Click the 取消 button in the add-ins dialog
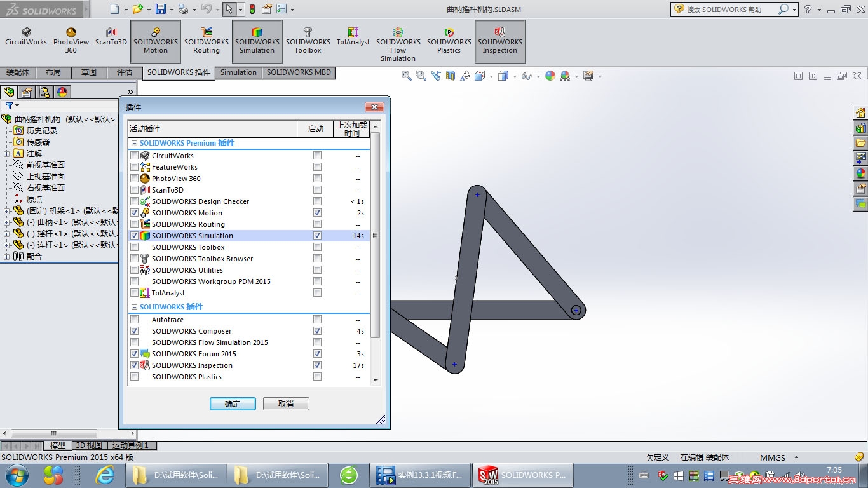The height and width of the screenshot is (488, 868). [286, 404]
